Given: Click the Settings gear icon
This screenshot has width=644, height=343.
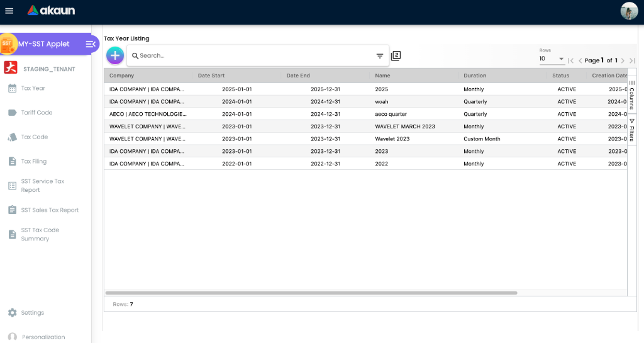Looking at the screenshot, I should pyautogui.click(x=13, y=313).
